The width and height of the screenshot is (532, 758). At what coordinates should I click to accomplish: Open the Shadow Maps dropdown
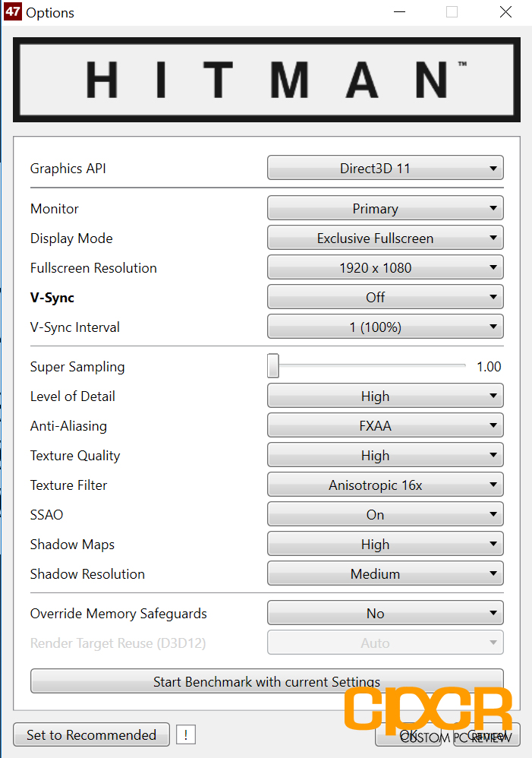pos(385,544)
